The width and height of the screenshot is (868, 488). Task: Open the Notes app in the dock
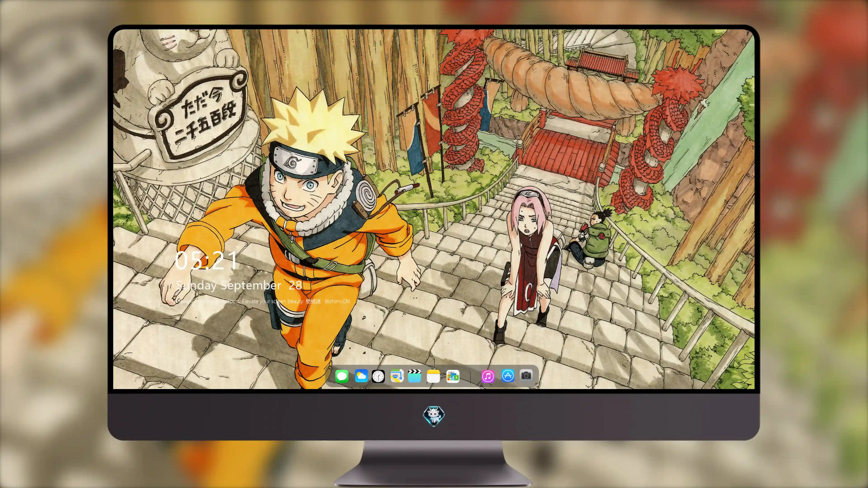pyautogui.click(x=433, y=376)
